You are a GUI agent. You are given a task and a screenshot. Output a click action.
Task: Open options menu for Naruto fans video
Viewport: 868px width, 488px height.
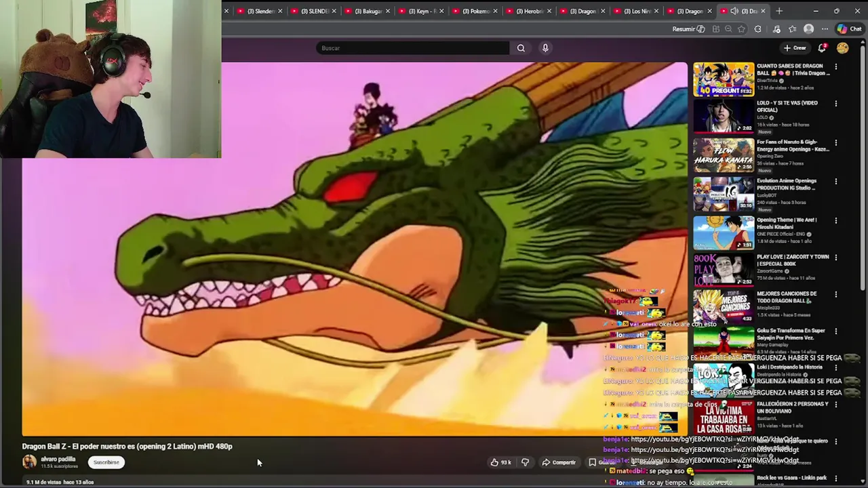pos(835,143)
